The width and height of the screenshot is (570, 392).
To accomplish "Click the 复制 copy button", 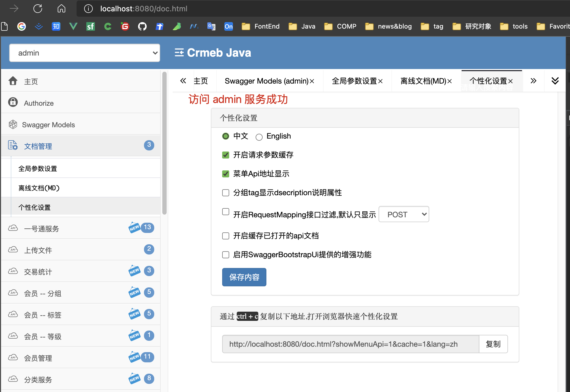I will point(493,344).
